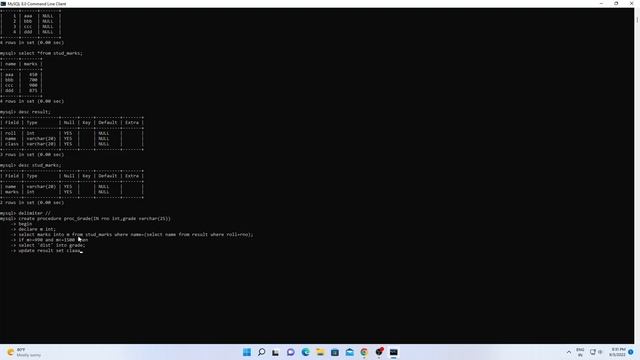Screen dimensions: 640x360
Task: Click 'select dist into grade' line
Action: point(48,245)
